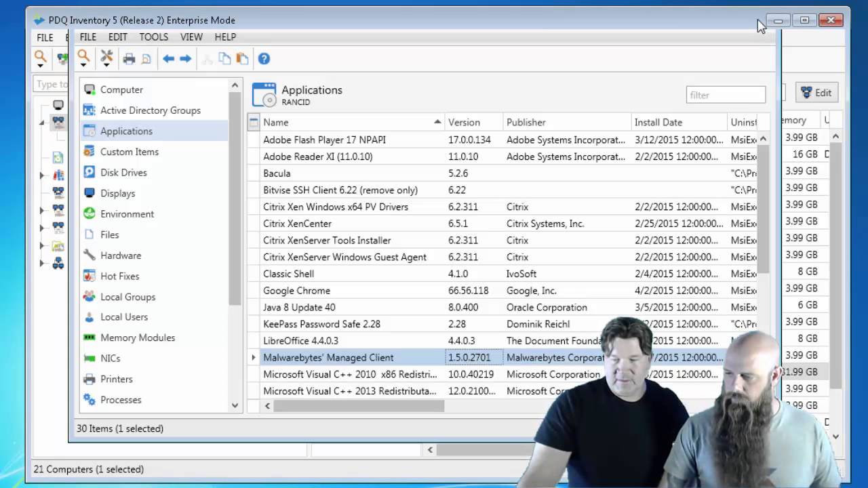Select Applications in the sidebar list

pyautogui.click(x=154, y=131)
